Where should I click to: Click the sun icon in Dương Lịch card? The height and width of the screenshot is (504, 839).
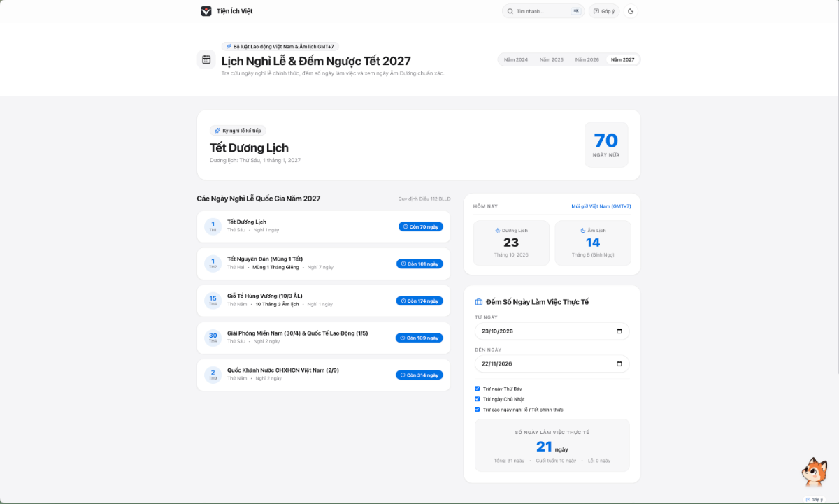[498, 230]
